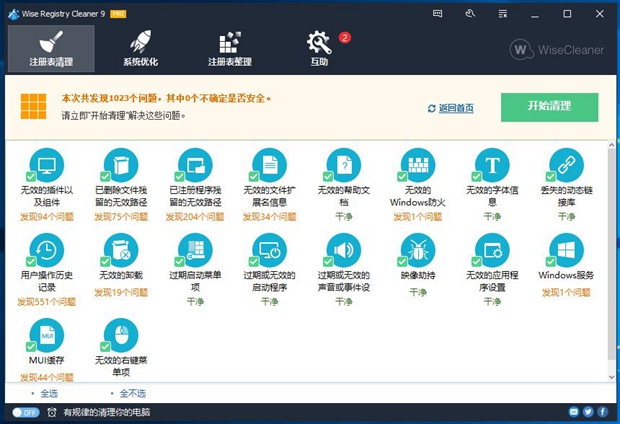Image resolution: width=620 pixels, height=424 pixels.
Task: Open the menu list icon in title bar
Action: tap(503, 14)
